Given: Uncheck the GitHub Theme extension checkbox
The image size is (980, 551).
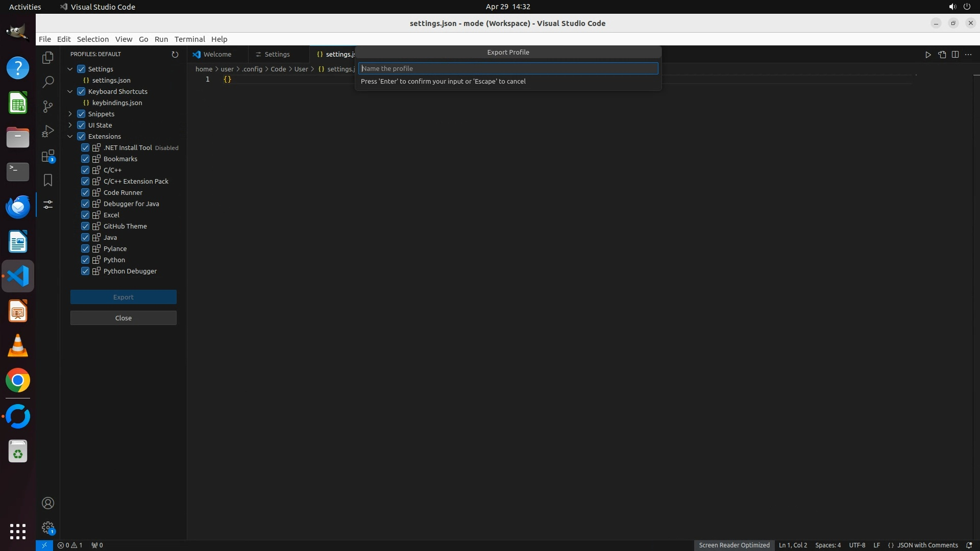Looking at the screenshot, I should pos(85,226).
